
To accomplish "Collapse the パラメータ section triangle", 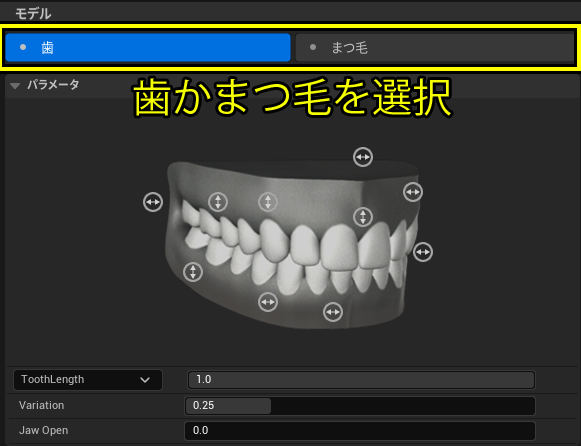I will tap(15, 86).
